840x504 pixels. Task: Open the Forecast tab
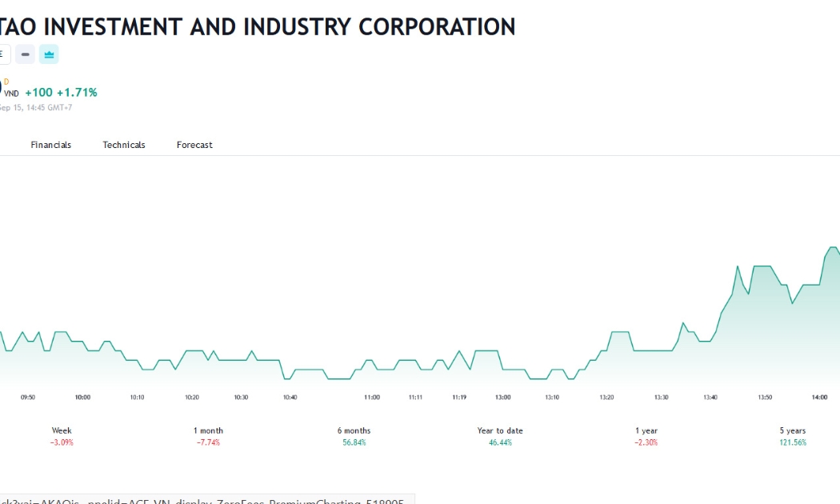[194, 145]
